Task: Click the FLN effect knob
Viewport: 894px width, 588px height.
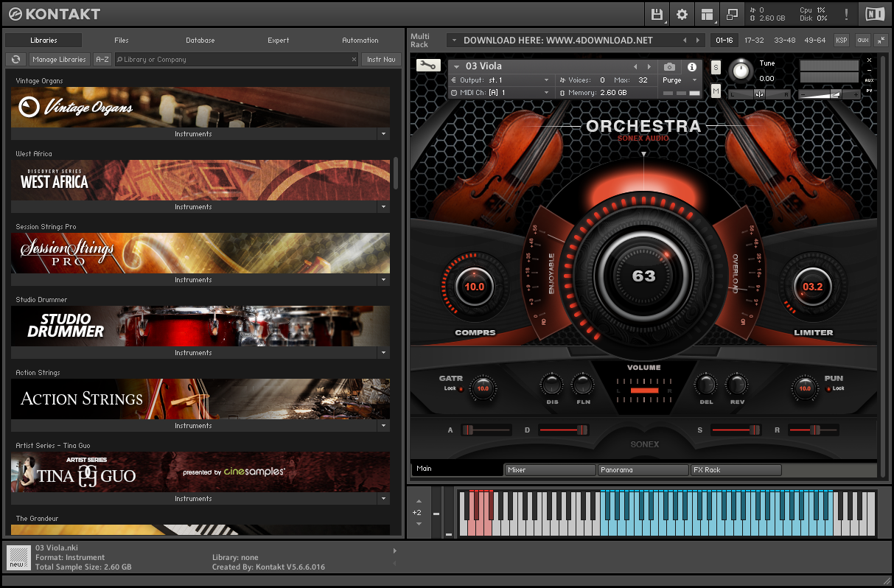Action: click(x=583, y=384)
